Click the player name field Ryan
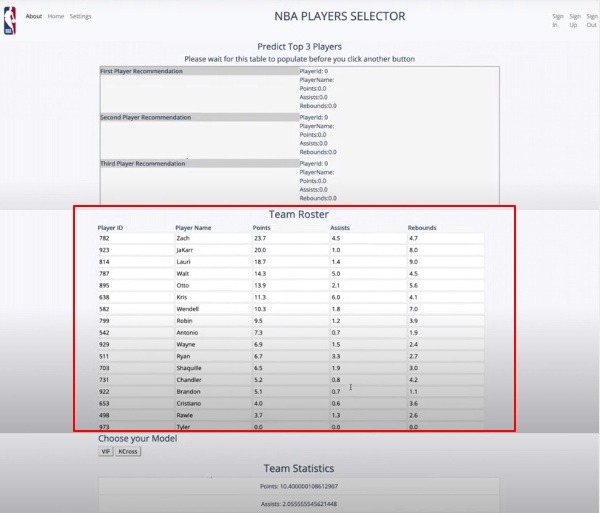This screenshot has height=513, width=600. (213, 357)
